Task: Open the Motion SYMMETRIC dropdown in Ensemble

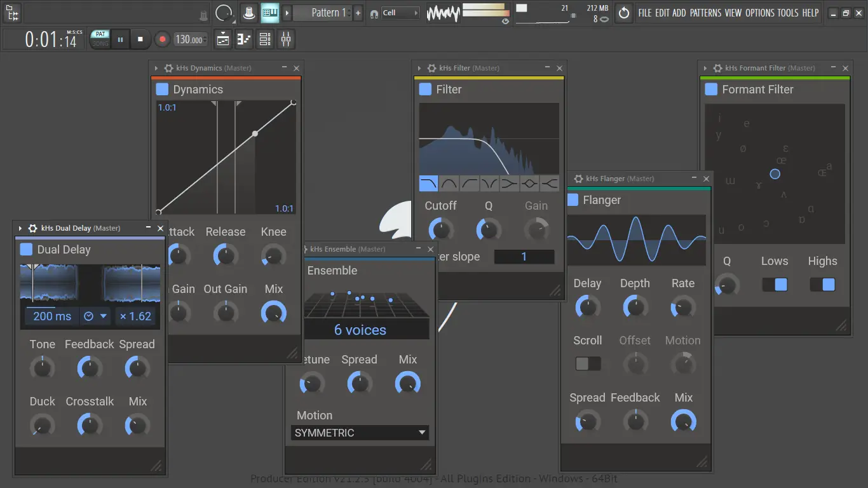Action: coord(360,433)
